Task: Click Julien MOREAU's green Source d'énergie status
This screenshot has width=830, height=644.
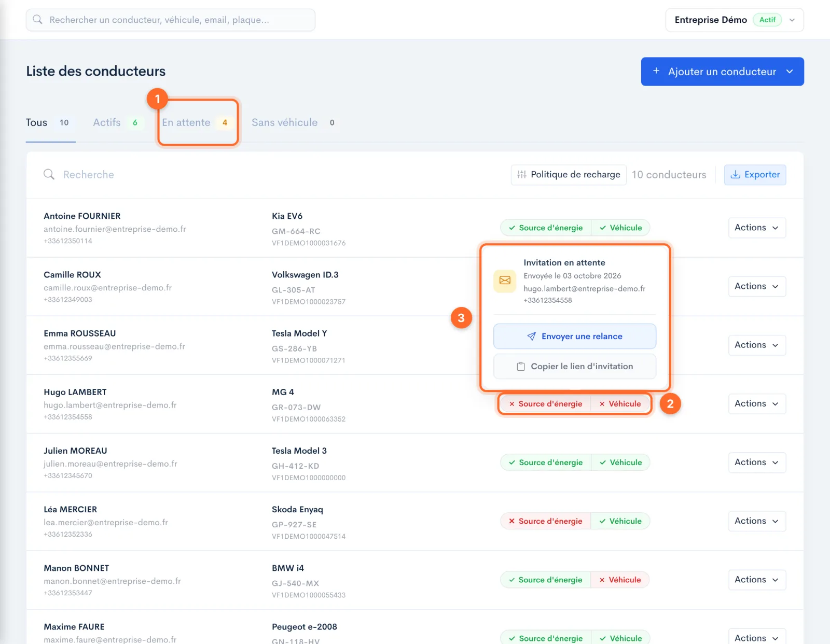Action: pyautogui.click(x=546, y=463)
